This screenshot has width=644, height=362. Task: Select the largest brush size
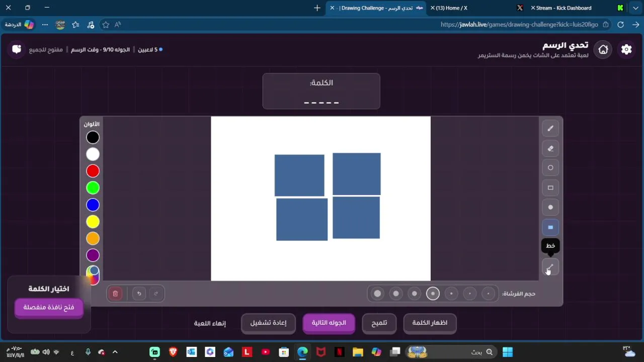click(377, 294)
